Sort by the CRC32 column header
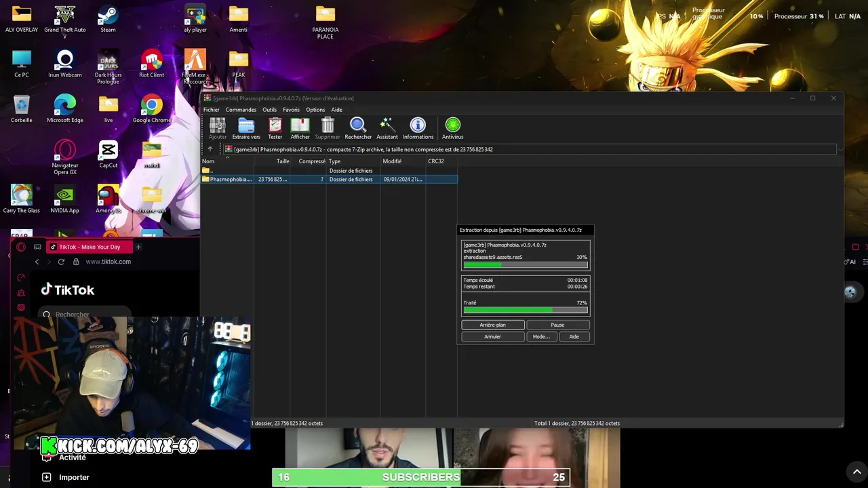This screenshot has height=488, width=868. (x=441, y=161)
